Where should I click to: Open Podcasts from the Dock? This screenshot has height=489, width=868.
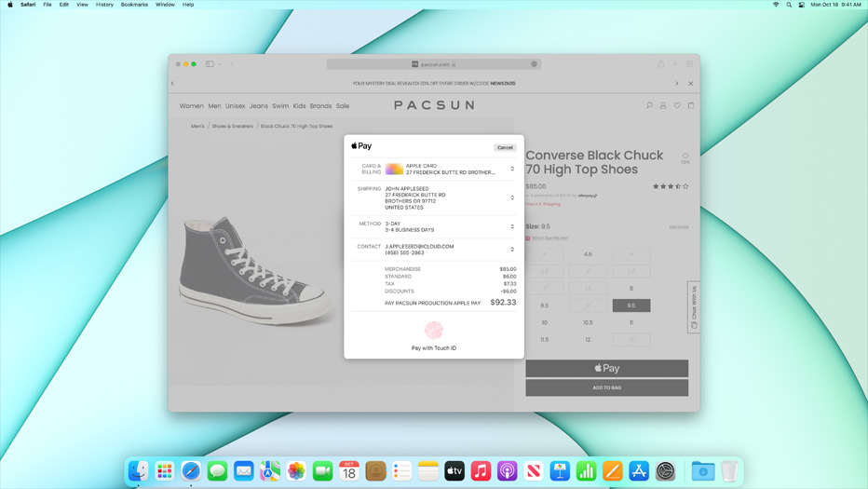[507, 471]
